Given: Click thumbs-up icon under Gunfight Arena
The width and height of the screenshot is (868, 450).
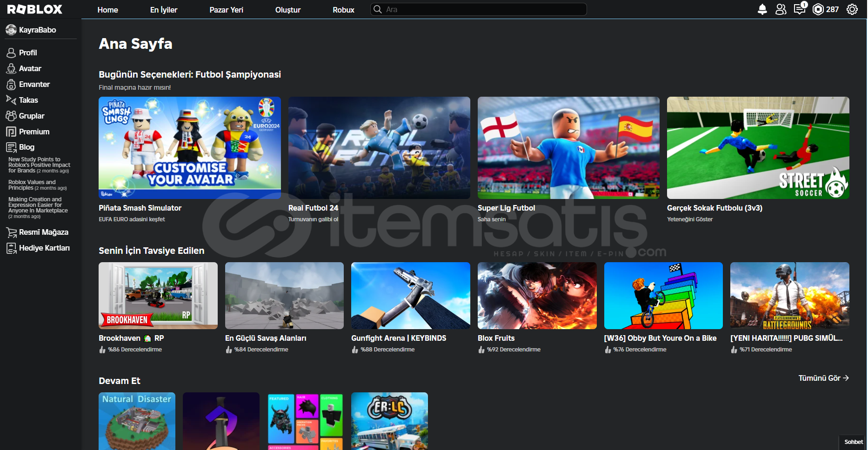Looking at the screenshot, I should (355, 350).
